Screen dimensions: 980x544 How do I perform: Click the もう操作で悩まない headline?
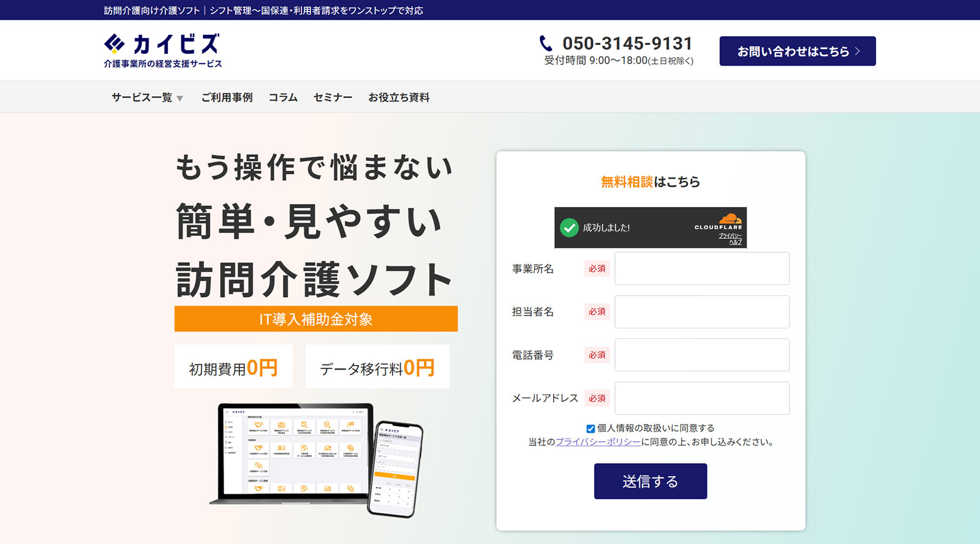(314, 167)
